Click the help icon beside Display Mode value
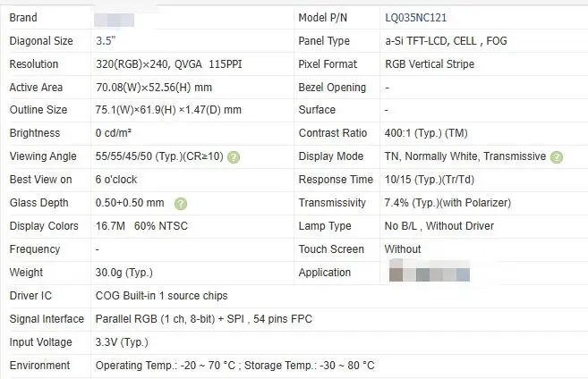 tap(557, 156)
